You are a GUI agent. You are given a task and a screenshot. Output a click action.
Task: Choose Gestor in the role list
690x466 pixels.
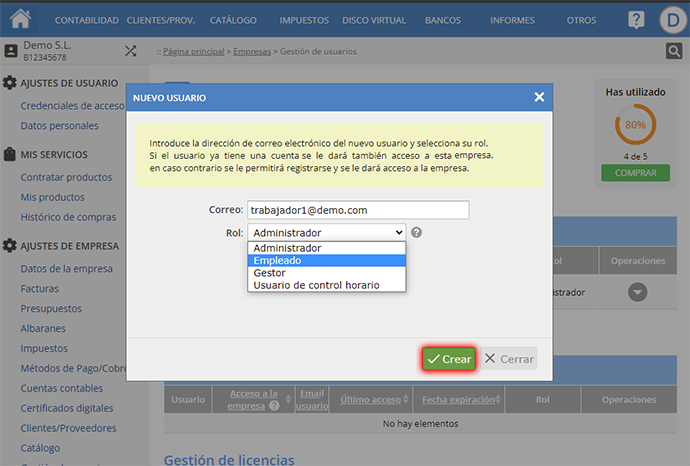click(x=327, y=273)
